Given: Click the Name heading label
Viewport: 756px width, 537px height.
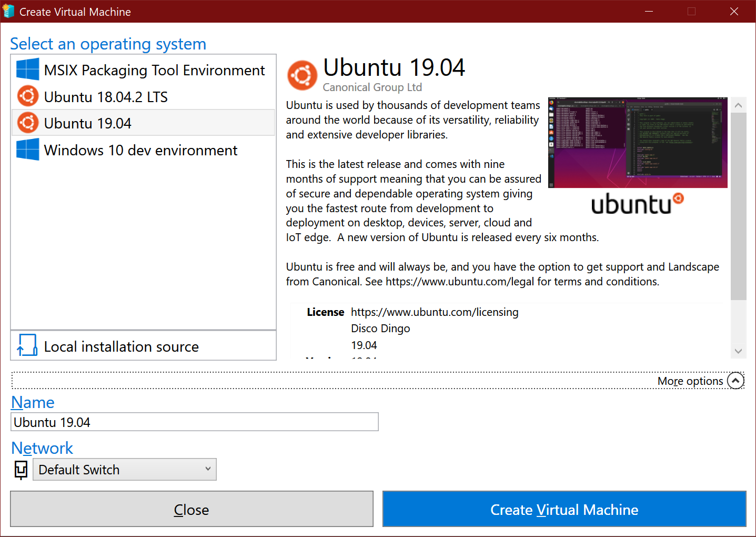Looking at the screenshot, I should pyautogui.click(x=33, y=402).
